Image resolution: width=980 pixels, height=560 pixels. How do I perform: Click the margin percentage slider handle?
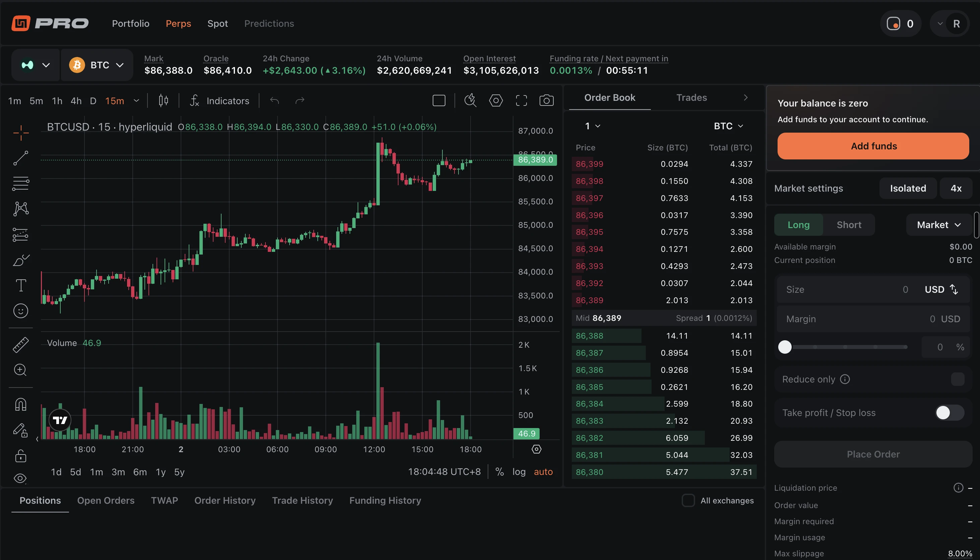(785, 347)
